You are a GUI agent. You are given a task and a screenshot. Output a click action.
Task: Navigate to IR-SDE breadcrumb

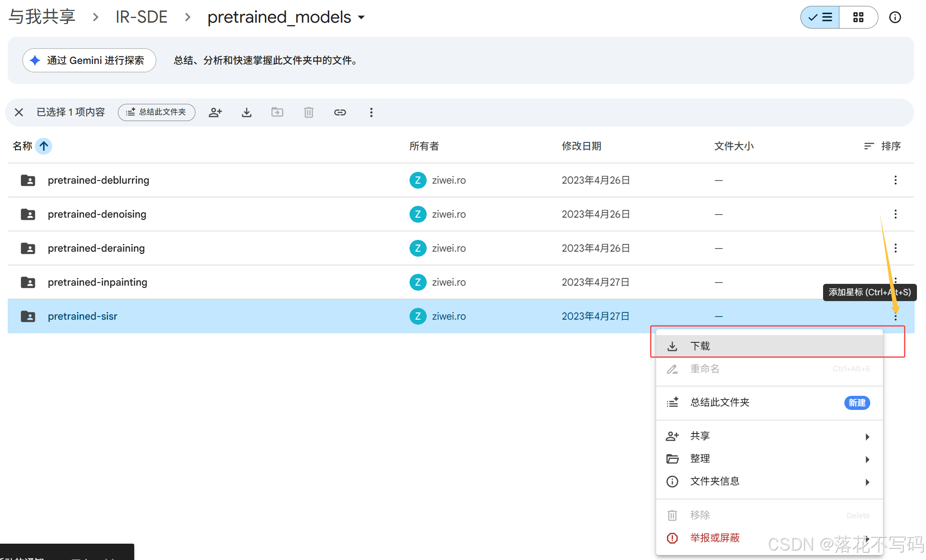click(x=141, y=17)
